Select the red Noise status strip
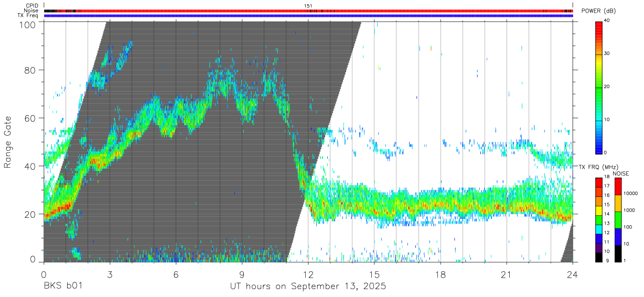This screenshot has width=644, height=297. (308, 10)
